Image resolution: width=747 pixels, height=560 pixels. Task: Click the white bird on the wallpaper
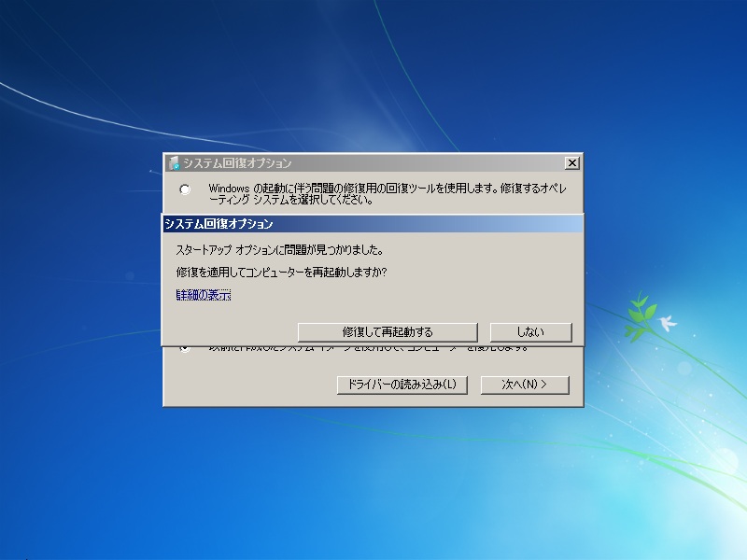coord(667,324)
